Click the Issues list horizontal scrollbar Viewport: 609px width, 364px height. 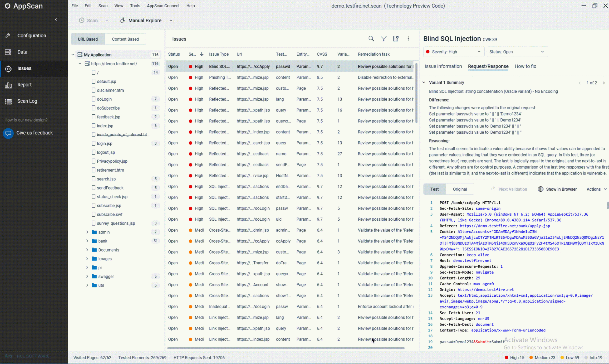pyautogui.click(x=286, y=348)
